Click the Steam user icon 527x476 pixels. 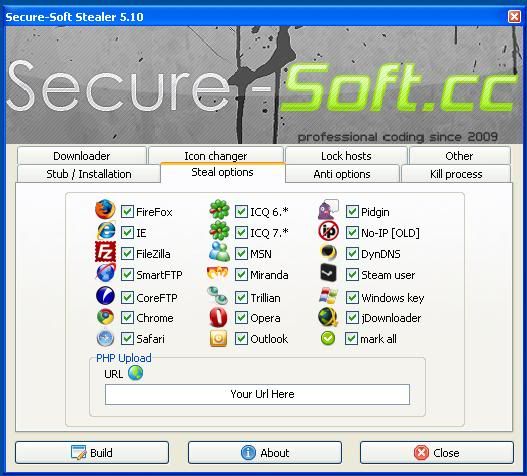(x=328, y=273)
